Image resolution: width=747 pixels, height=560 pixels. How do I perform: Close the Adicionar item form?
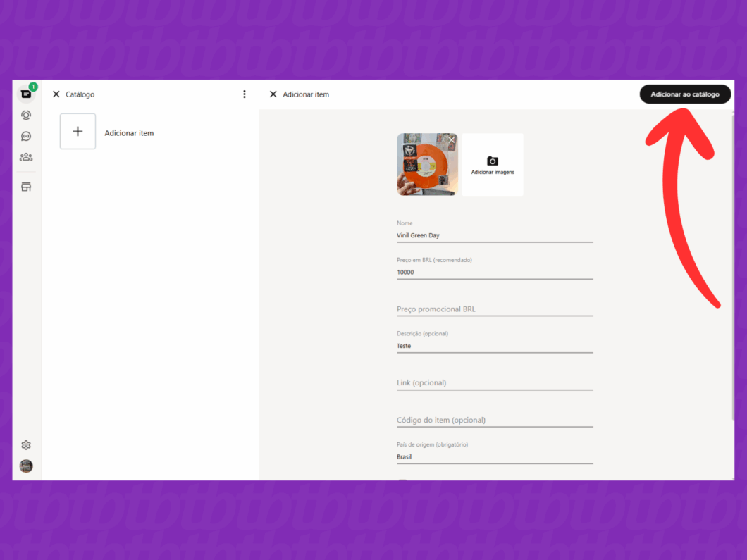(273, 94)
